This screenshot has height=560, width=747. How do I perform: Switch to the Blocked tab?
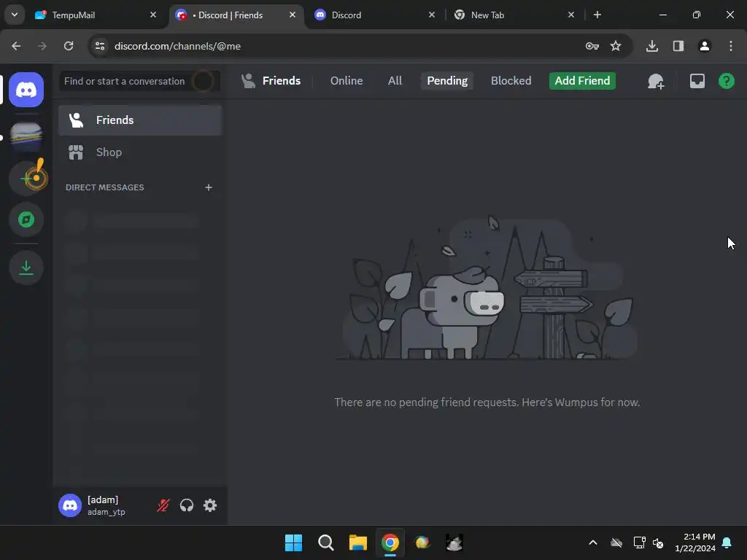(511, 81)
